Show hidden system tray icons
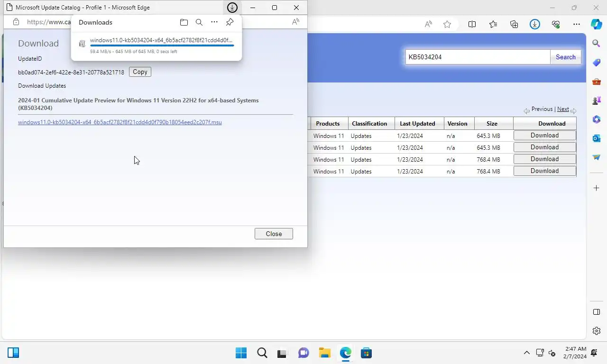The height and width of the screenshot is (364, 607). 526,353
